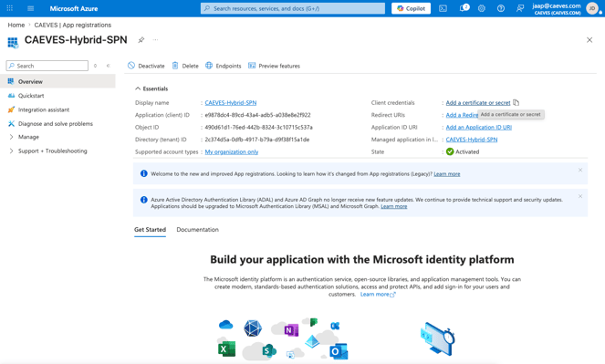
Task: Open the Display name CAEVES-Hybrid-SPN link
Action: [230, 102]
